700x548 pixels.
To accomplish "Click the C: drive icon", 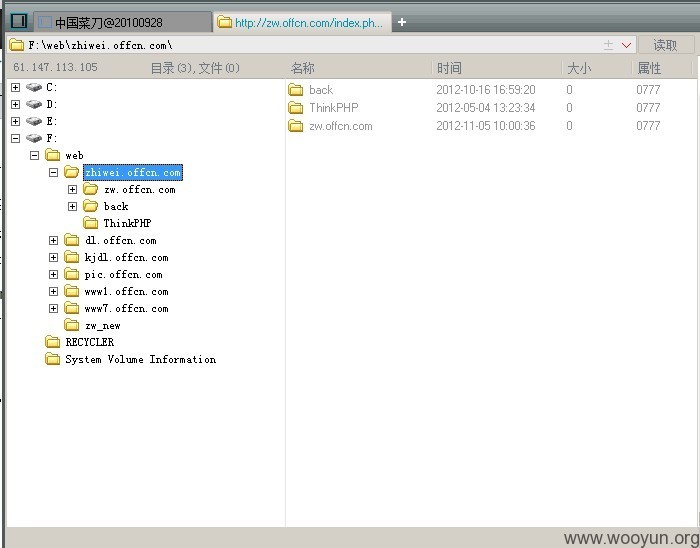I will pyautogui.click(x=34, y=87).
